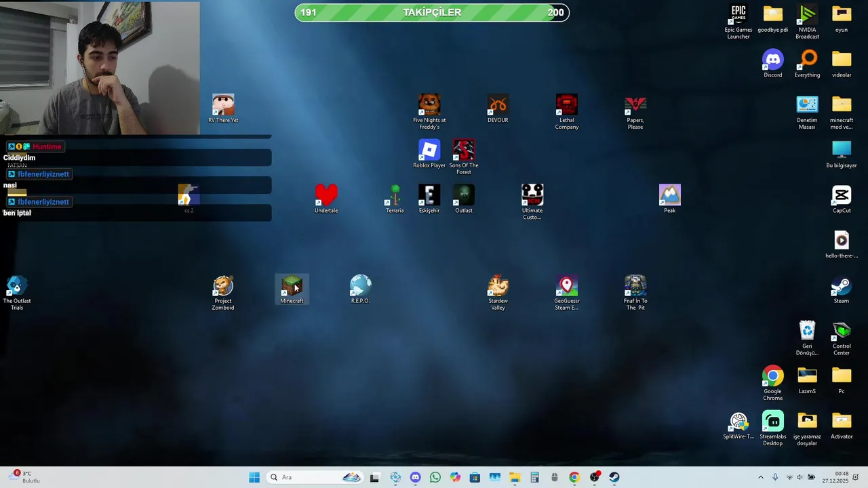The width and height of the screenshot is (868, 488).
Task: Open the Outlast shortcut
Action: pyautogui.click(x=464, y=199)
